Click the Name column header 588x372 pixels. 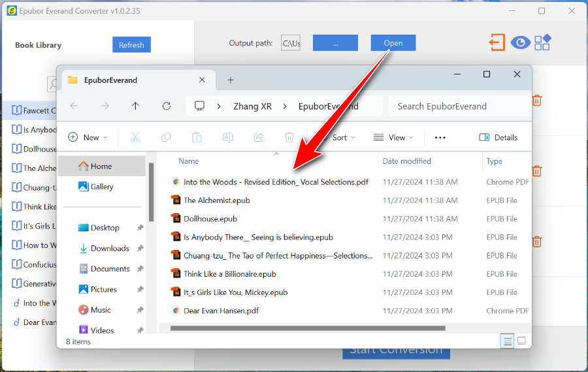(189, 161)
